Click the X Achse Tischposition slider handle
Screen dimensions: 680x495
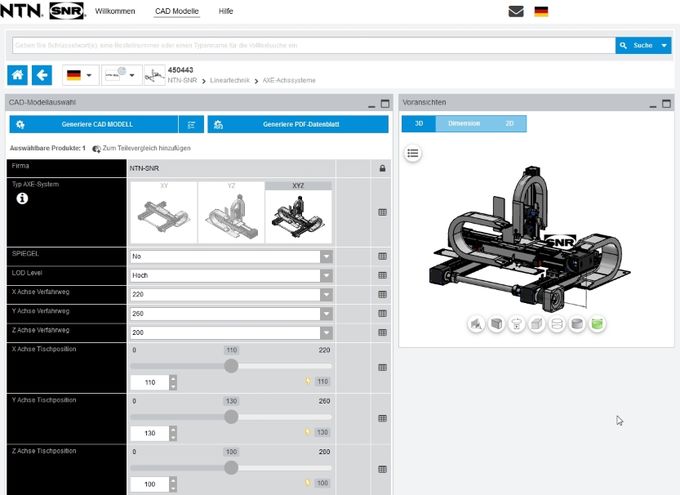(231, 366)
